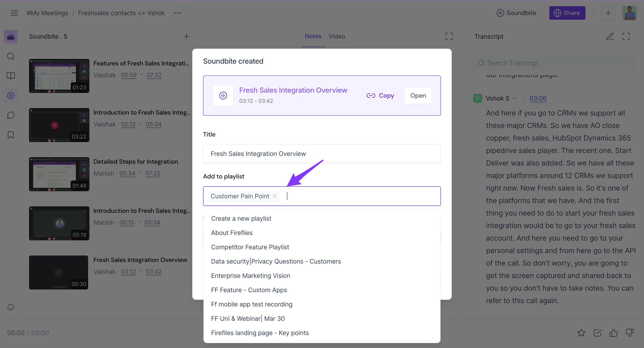Add a new soundbite with plus icon
The image size is (644, 348).
click(186, 37)
